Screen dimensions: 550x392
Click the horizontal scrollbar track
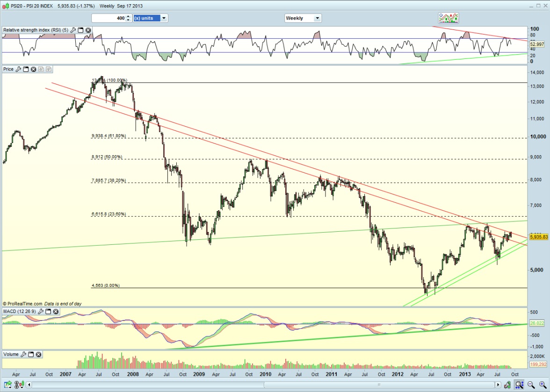pos(263,385)
